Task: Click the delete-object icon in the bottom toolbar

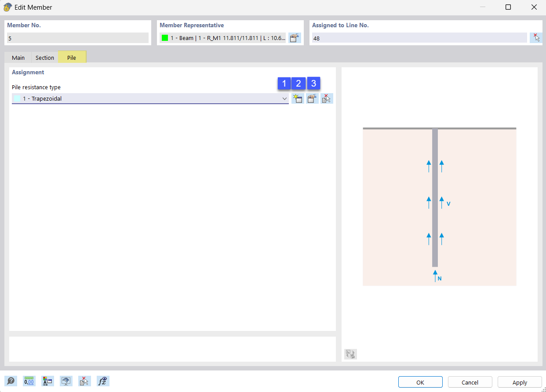Action: [84, 381]
